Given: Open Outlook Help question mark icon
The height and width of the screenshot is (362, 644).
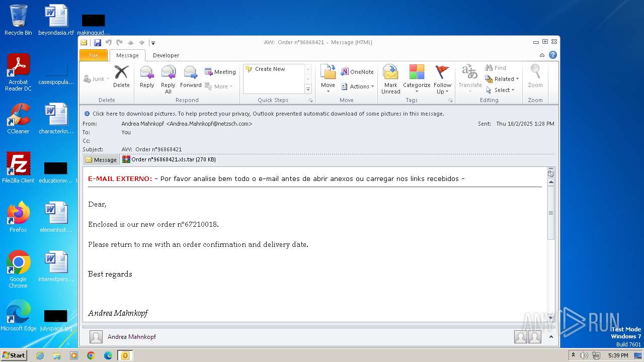Looking at the screenshot, I should [x=553, y=55].
